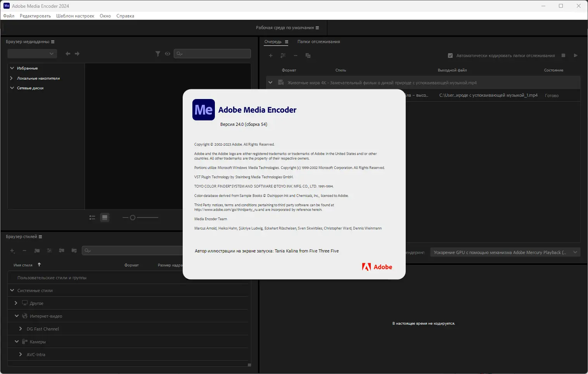Viewport: 588px width, 374px height.
Task: Stop the queue encoding
Action: 564,56
